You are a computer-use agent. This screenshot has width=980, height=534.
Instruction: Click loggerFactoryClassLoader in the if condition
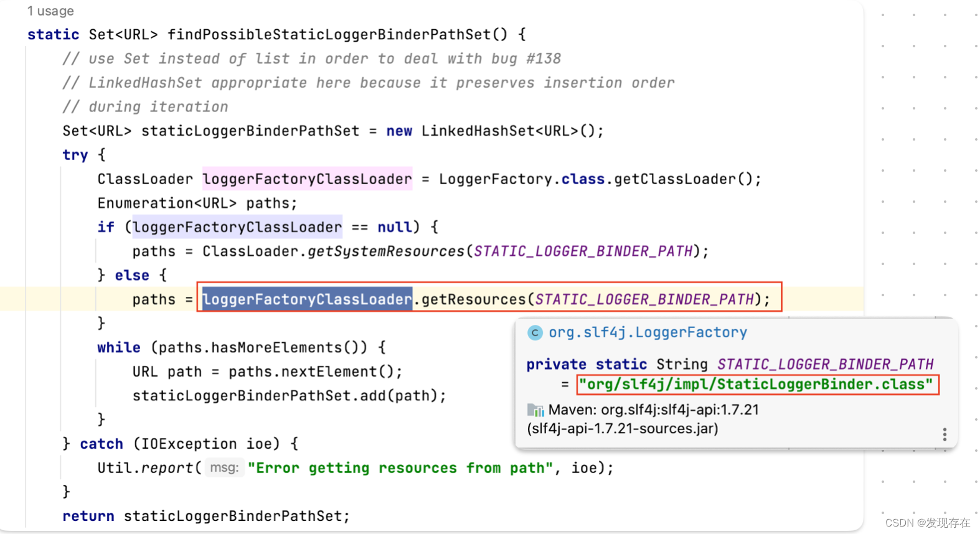(237, 227)
